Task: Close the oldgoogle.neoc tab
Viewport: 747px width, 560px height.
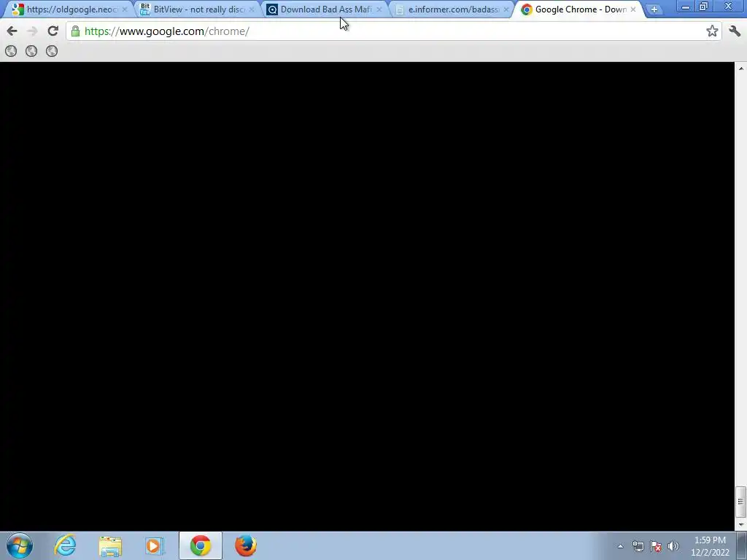Action: 125,9
